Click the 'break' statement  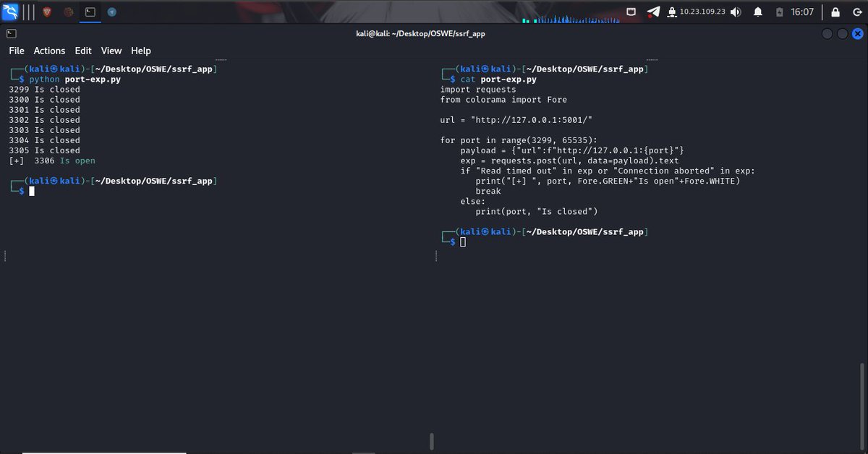point(488,191)
